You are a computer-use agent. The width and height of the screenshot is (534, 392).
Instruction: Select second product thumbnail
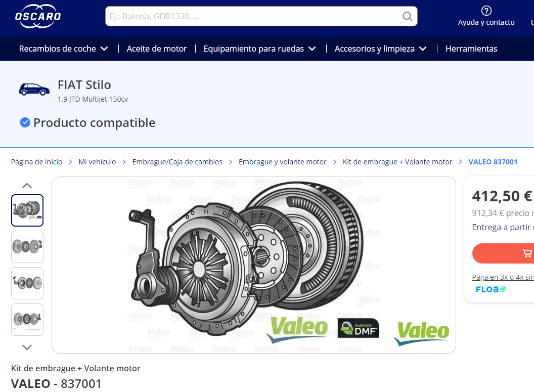point(27,247)
